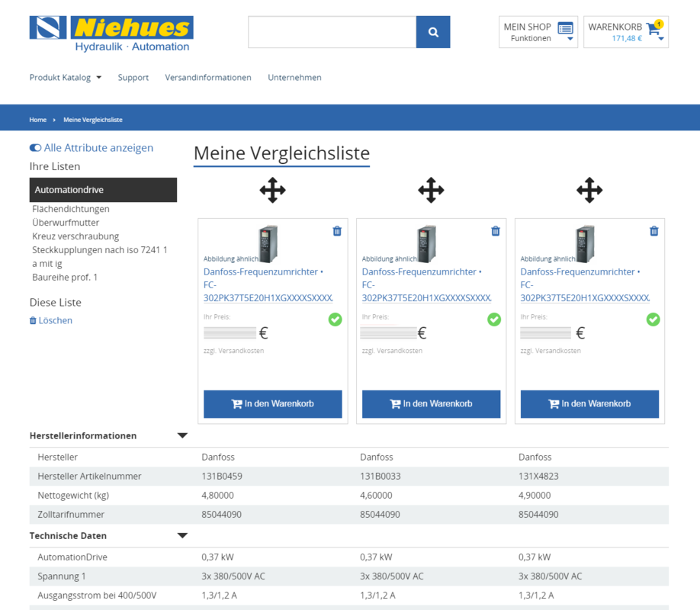
Task: Click the Meine Vergleichsliste page heading
Action: (281, 153)
